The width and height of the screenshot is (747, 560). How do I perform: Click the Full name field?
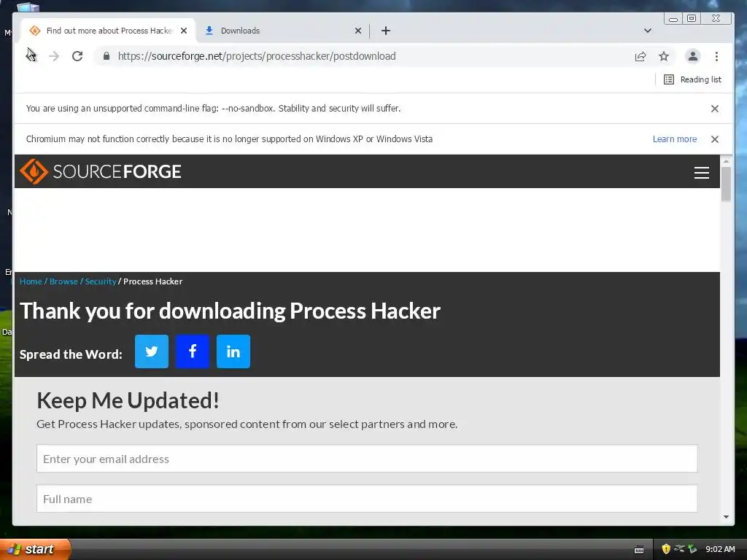[x=367, y=499]
